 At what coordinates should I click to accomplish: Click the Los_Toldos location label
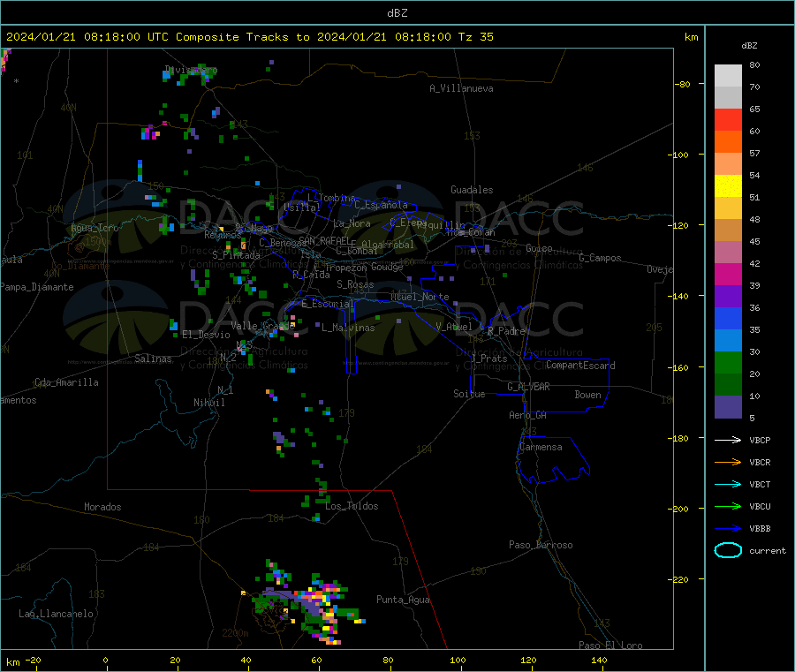352,506
